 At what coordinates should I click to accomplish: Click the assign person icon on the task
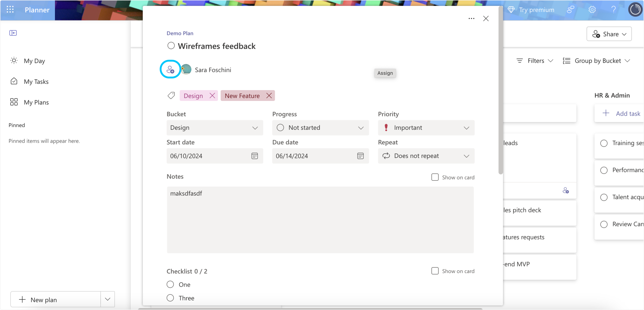tap(170, 69)
